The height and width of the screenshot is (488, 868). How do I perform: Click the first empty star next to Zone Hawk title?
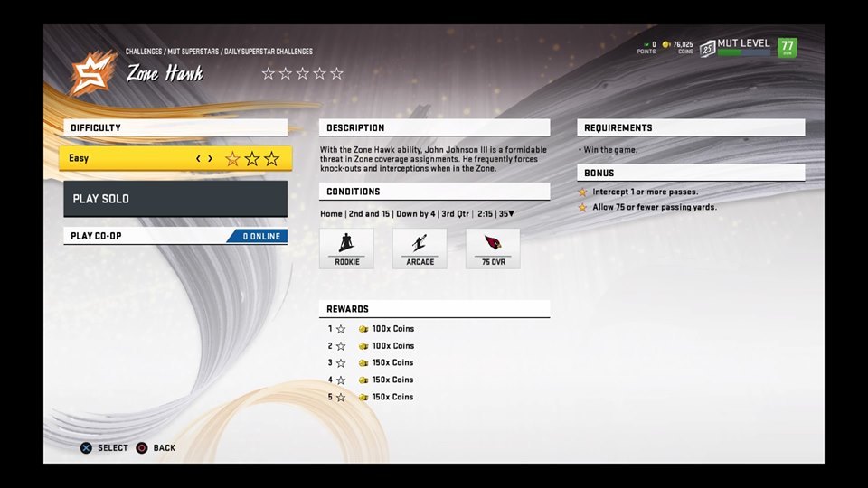coord(268,73)
